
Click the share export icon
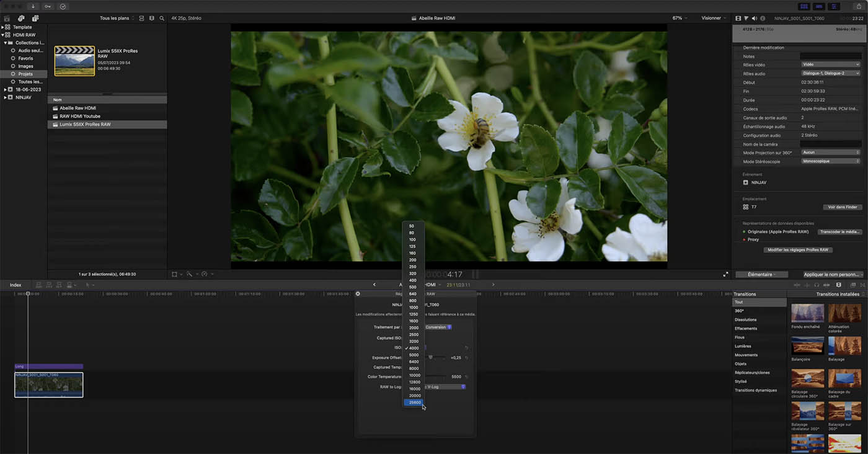point(860,6)
